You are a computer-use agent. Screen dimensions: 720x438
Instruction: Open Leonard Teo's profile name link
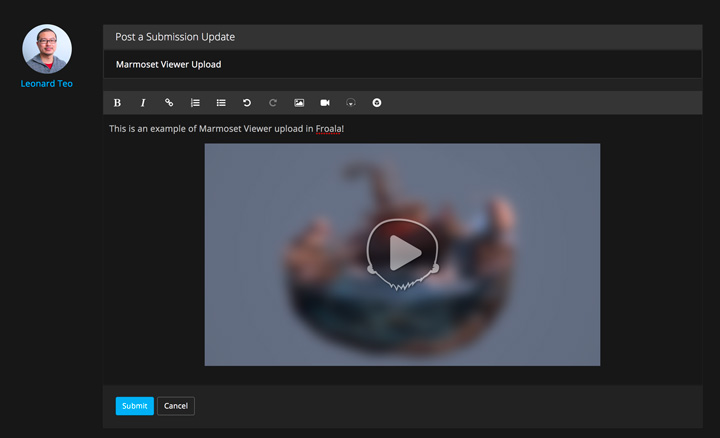click(x=47, y=84)
